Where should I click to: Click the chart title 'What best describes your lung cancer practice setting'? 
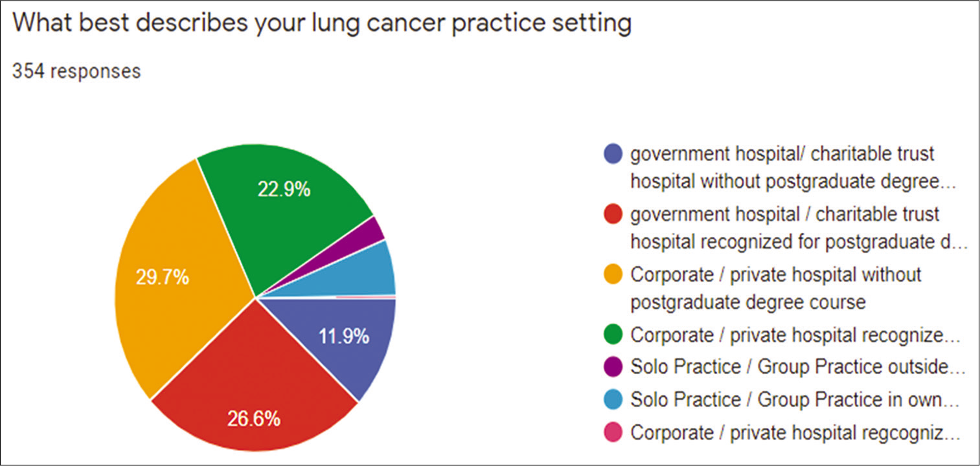321,25
